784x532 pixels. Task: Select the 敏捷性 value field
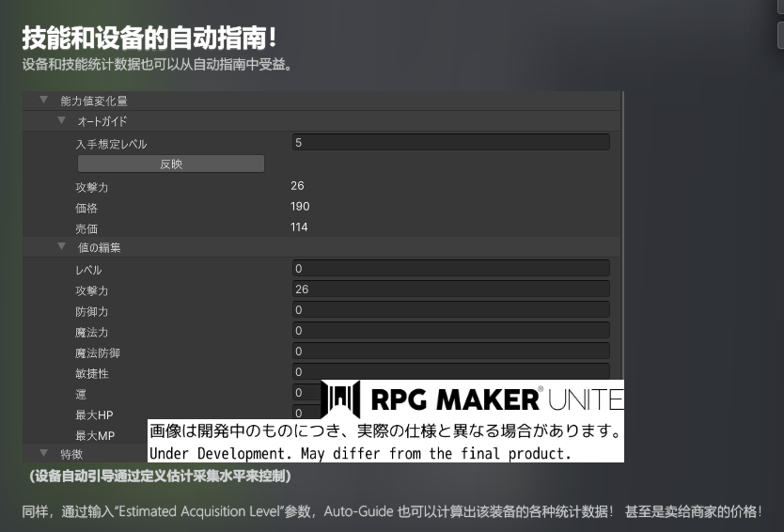click(451, 371)
